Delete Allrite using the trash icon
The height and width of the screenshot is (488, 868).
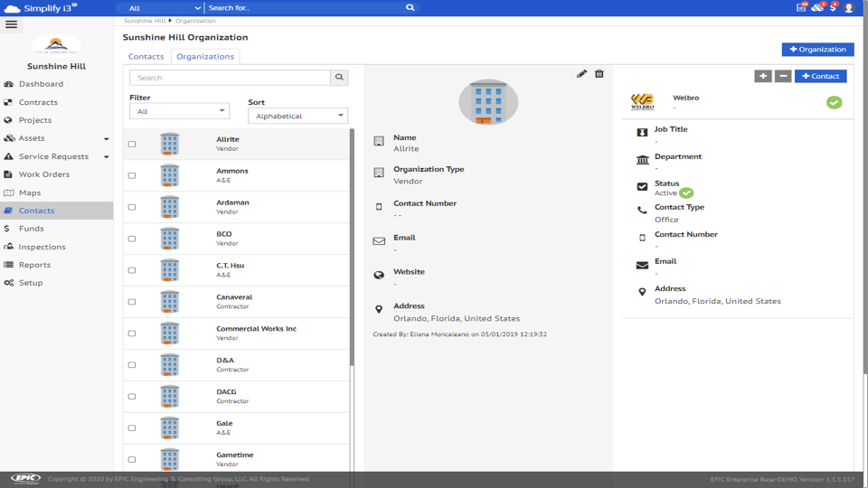[x=599, y=74]
